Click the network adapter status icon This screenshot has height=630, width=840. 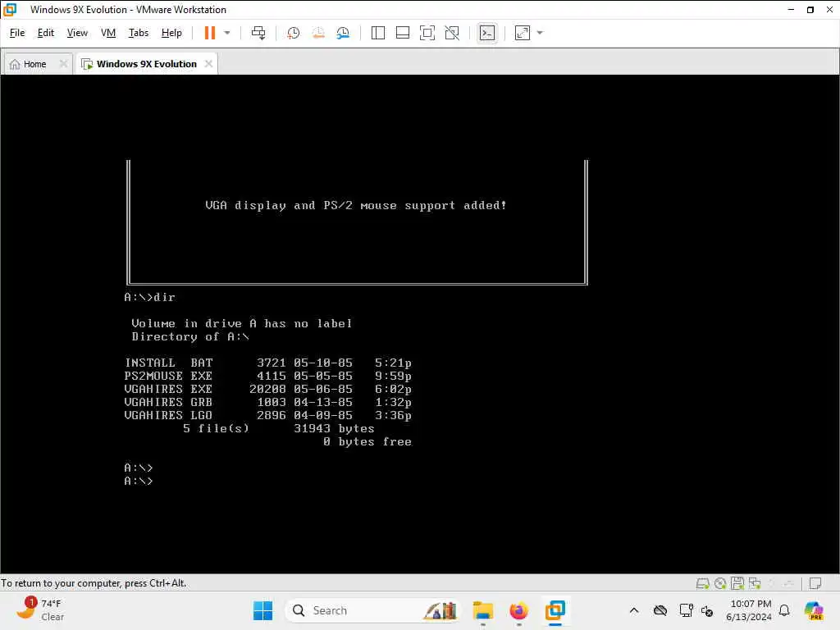click(755, 583)
